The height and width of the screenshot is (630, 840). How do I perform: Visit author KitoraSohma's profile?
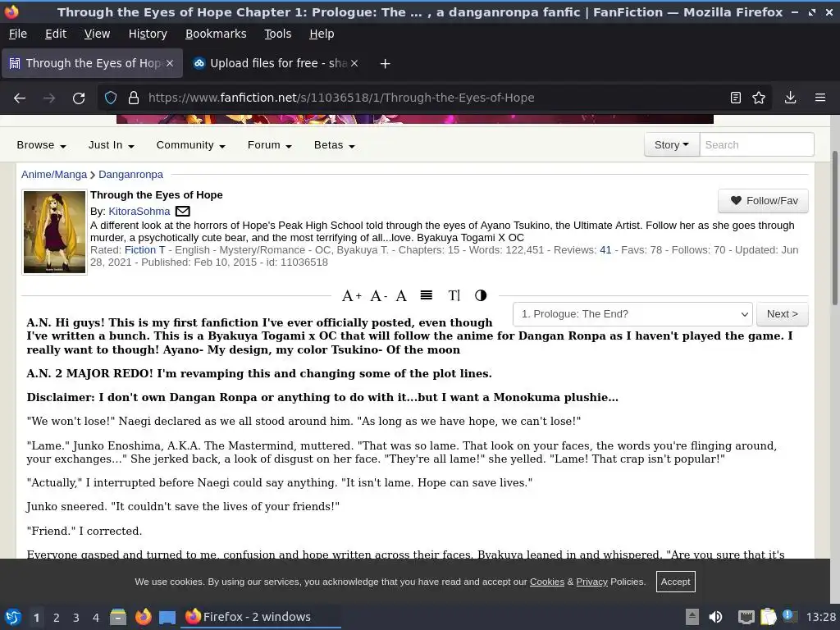(139, 212)
